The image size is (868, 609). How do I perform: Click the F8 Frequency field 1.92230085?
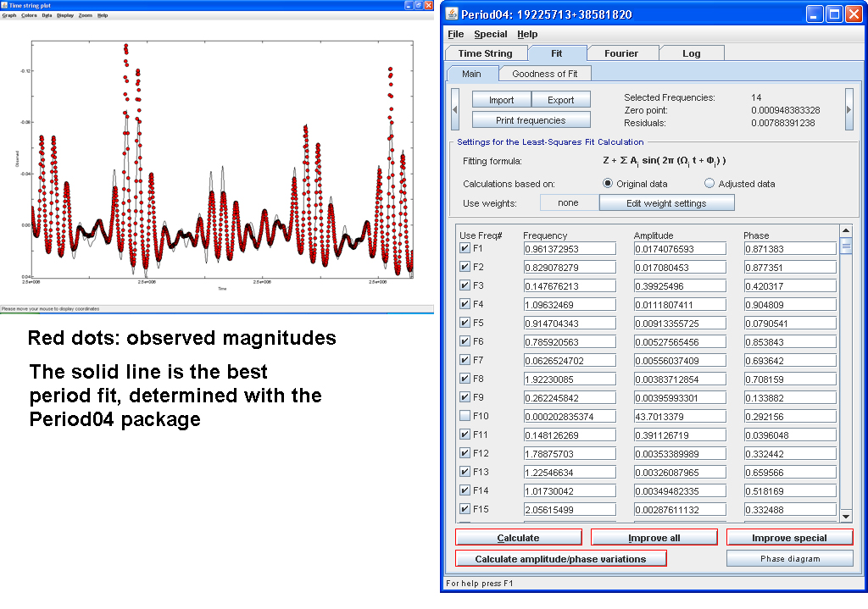tap(570, 379)
